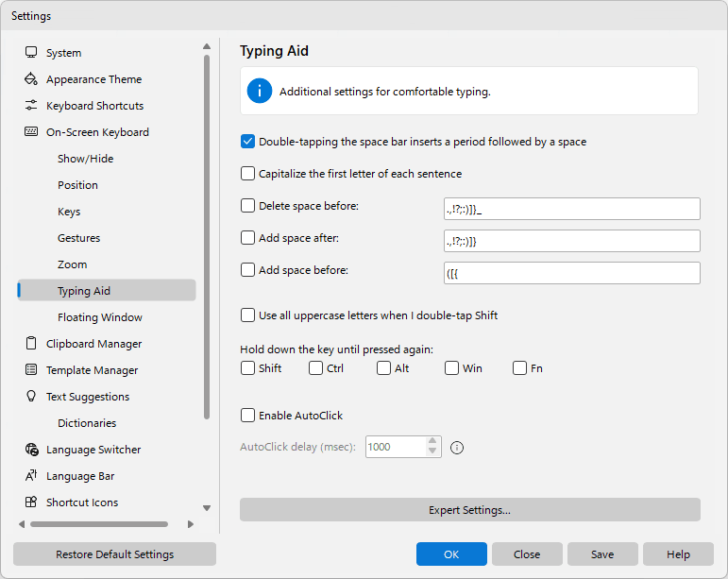This screenshot has width=728, height=579.
Task: Click the Shortcut Icons grid icon
Action: click(31, 502)
